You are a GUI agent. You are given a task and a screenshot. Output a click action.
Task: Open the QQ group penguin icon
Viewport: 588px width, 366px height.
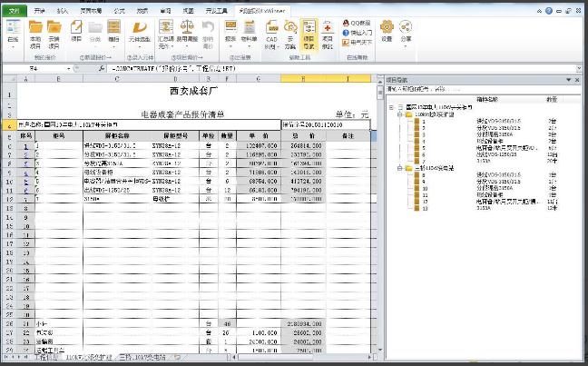tap(346, 24)
